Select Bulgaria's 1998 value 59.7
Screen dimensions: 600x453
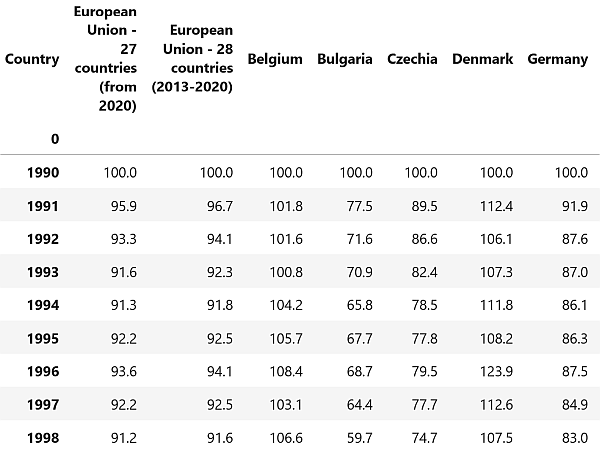click(x=359, y=438)
